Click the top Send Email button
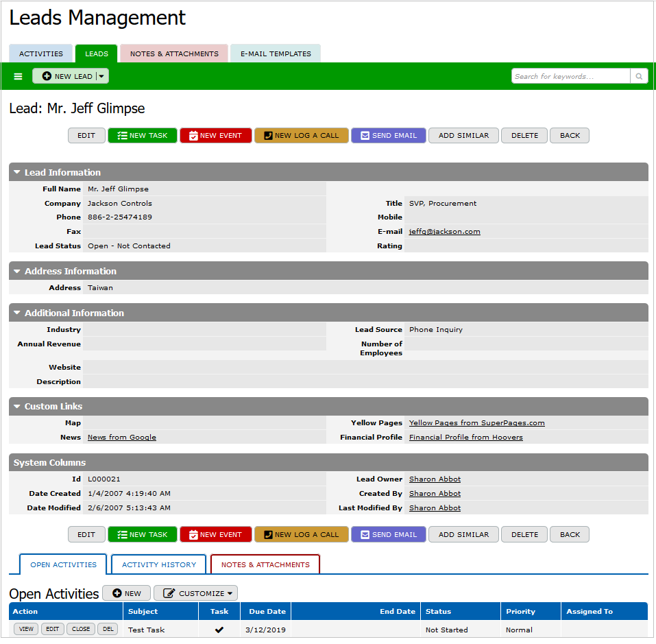656x644 pixels. (x=389, y=136)
